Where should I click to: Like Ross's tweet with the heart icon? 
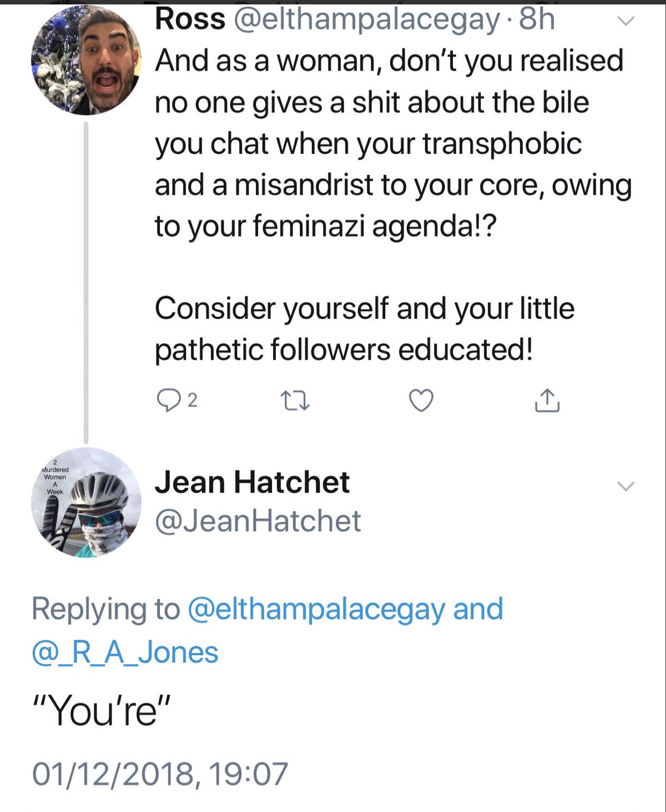[x=421, y=400]
